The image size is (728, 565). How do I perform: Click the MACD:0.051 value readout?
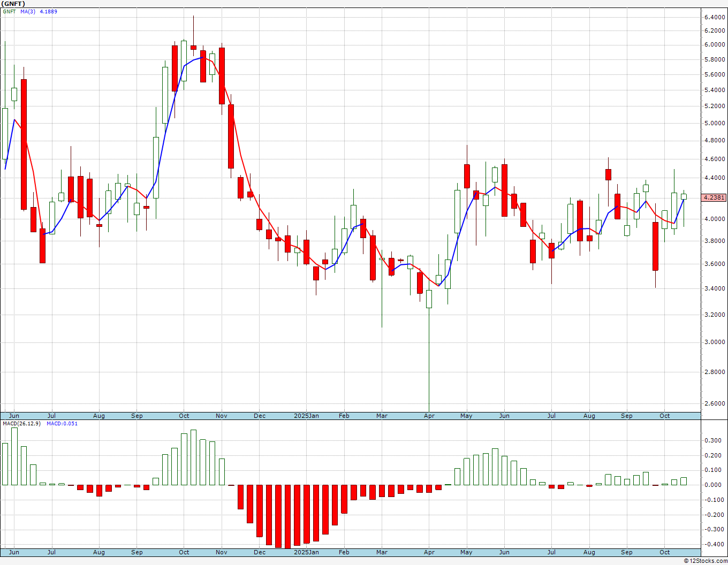click(62, 423)
